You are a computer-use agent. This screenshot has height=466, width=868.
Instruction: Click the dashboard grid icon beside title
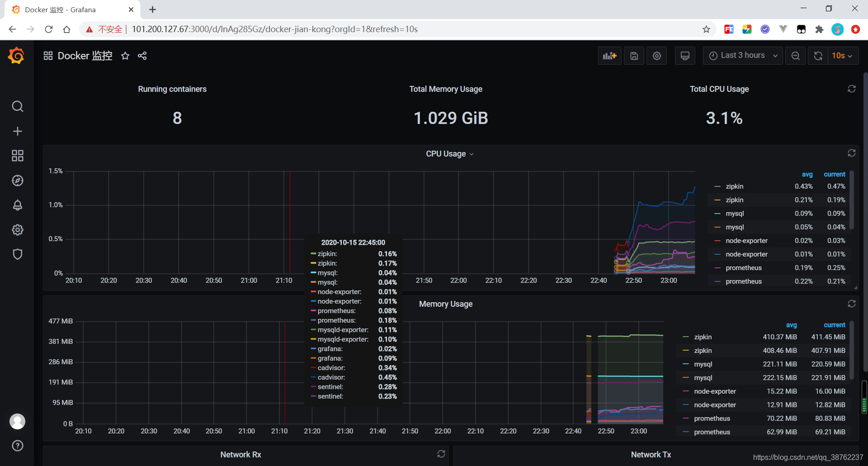(x=48, y=56)
